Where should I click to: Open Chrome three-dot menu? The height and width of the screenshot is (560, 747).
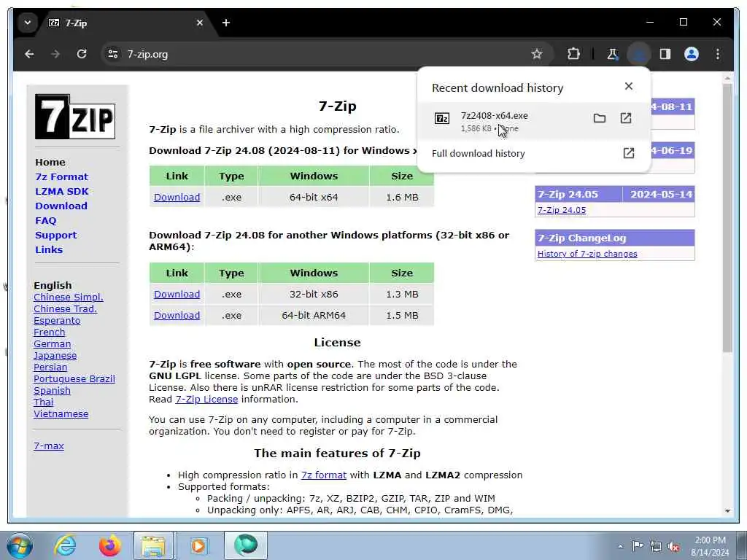click(718, 54)
